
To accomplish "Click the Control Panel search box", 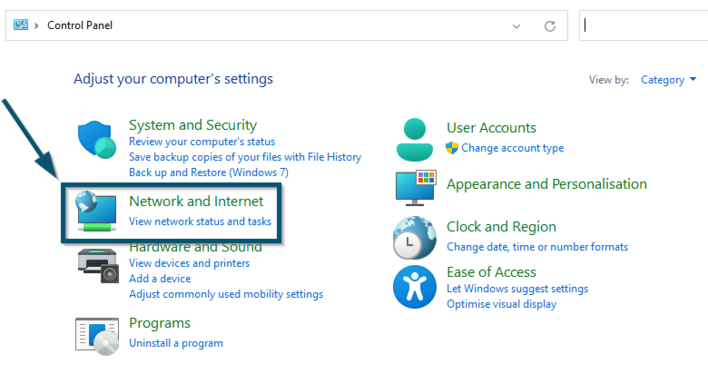I will pyautogui.click(x=643, y=26).
